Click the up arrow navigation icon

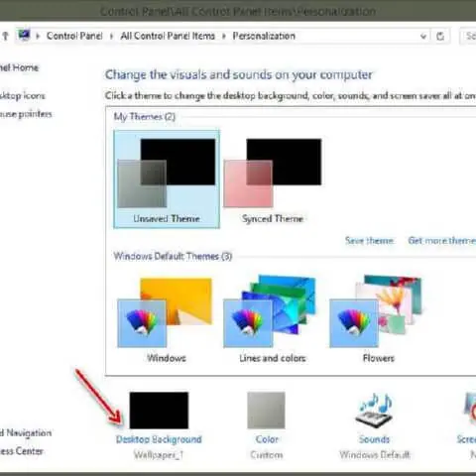(6, 36)
